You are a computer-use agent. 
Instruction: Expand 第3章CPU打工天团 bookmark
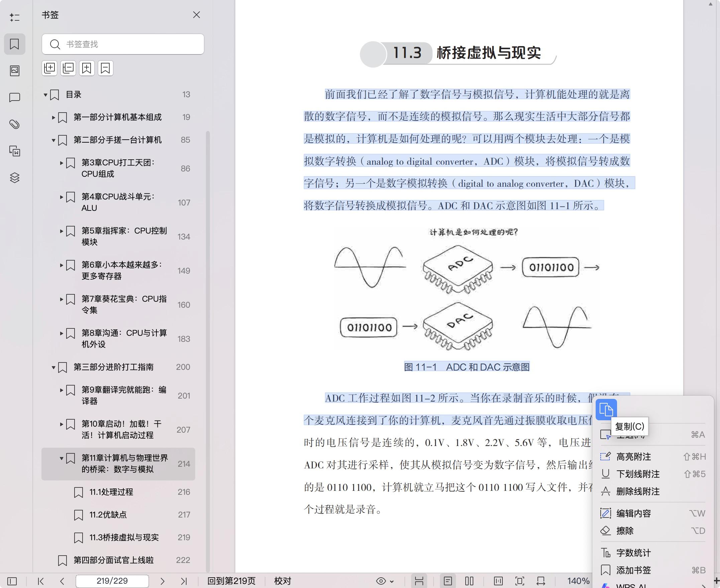pos(61,163)
